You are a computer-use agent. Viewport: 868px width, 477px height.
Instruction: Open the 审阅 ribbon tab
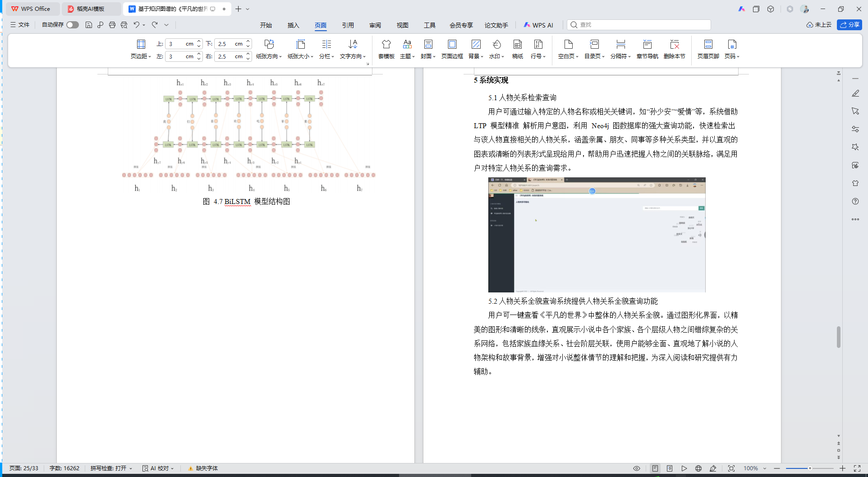pos(375,25)
